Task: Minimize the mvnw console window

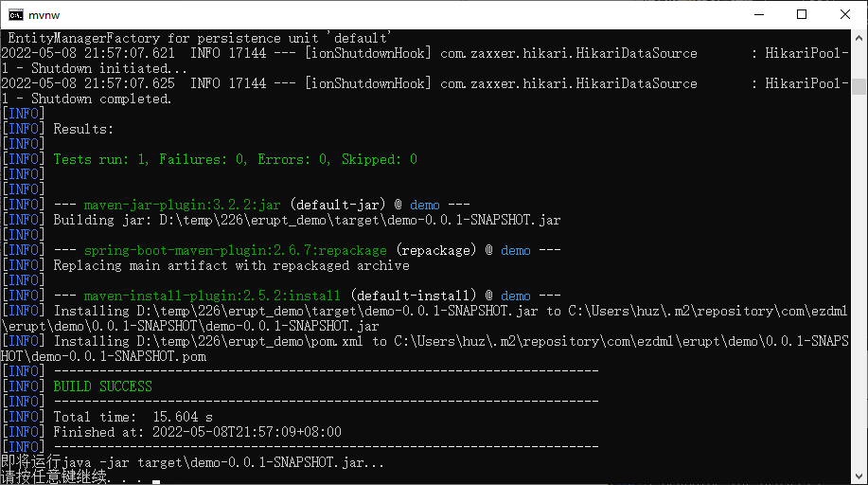Action: tap(759, 14)
